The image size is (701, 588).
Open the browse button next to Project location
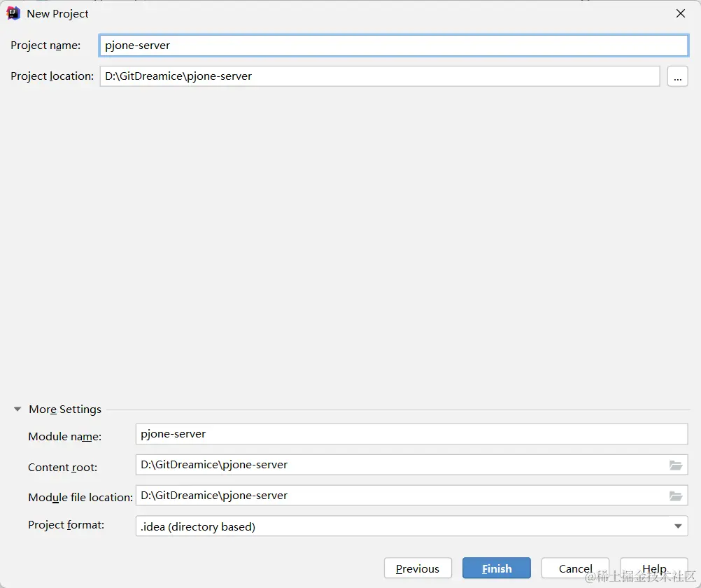pos(677,76)
